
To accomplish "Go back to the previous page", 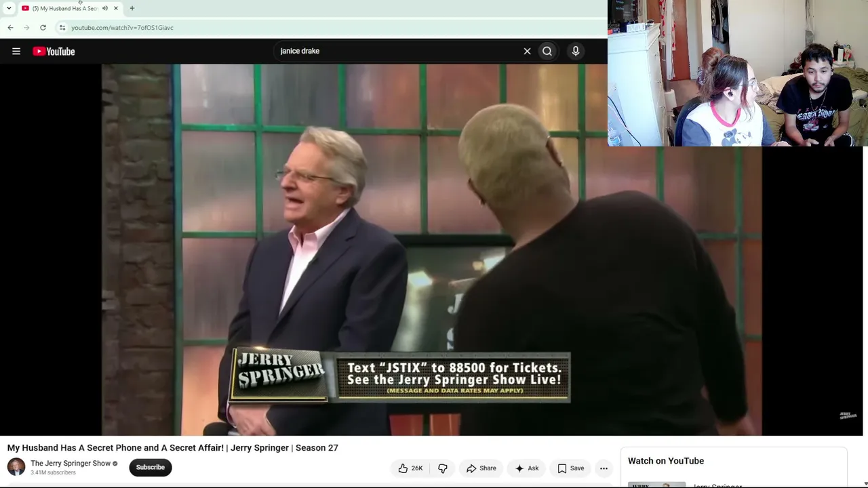I will coord(10,28).
